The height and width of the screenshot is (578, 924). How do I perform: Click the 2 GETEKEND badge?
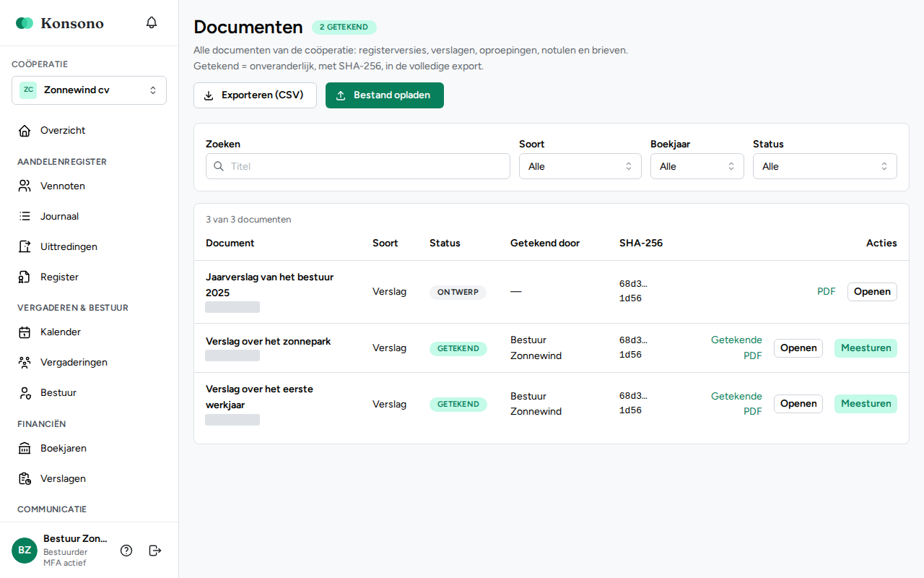(x=344, y=27)
